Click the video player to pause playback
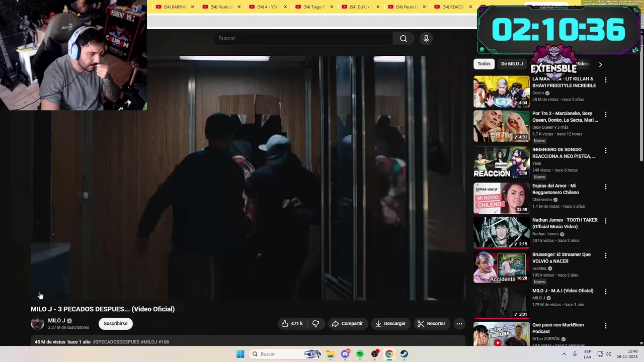Viewport: 644px width, 362px height. coord(248,178)
